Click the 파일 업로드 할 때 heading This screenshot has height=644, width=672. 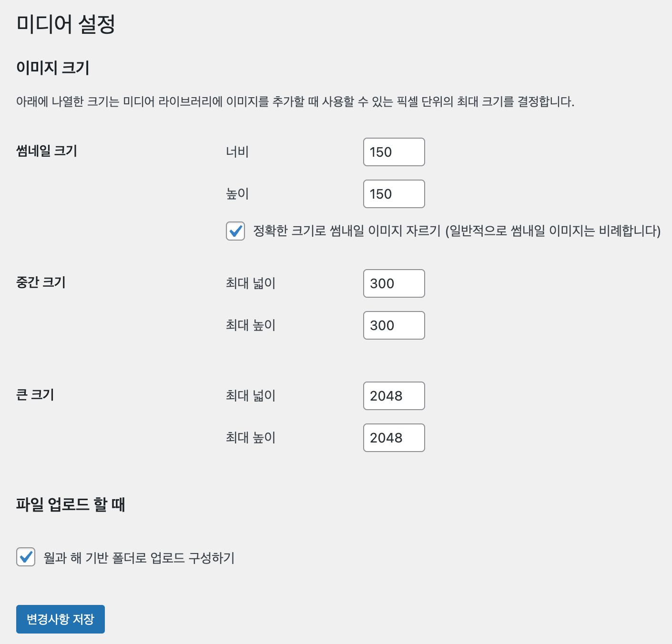(x=71, y=504)
